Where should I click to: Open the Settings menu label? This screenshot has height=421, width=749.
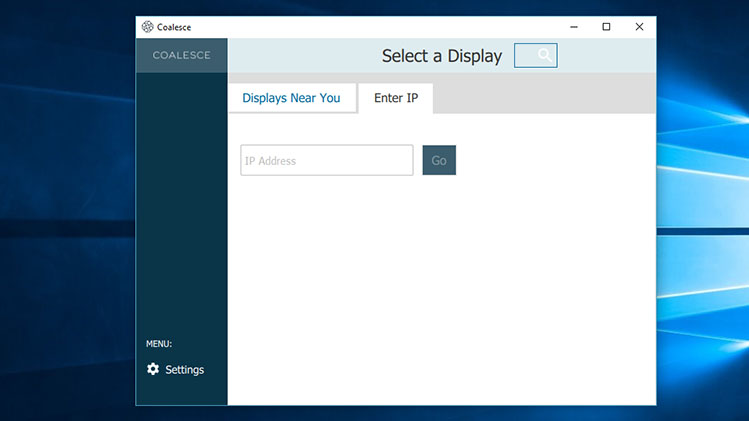(184, 369)
